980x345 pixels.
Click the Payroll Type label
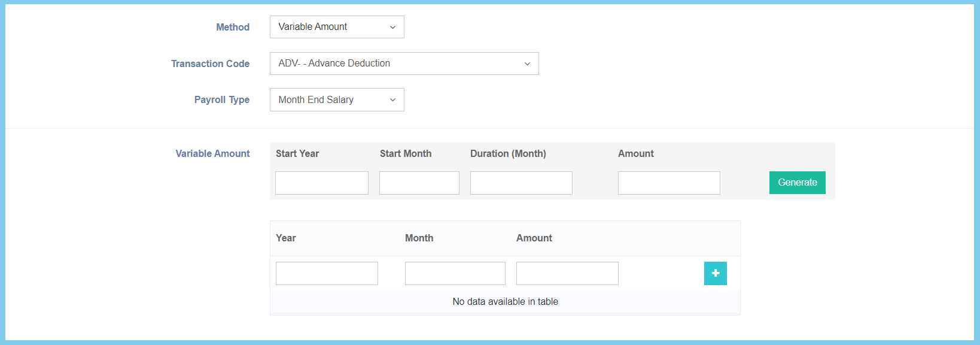tap(221, 99)
